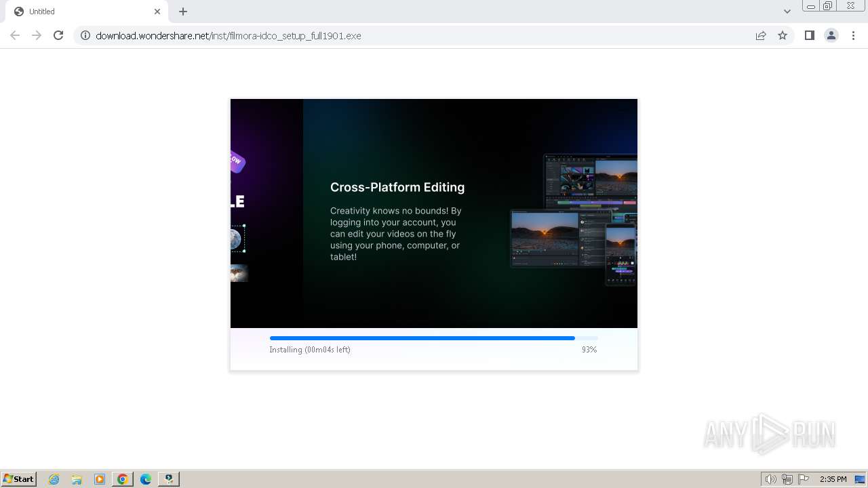
Task: Expand the tab search dropdown
Action: 787,12
